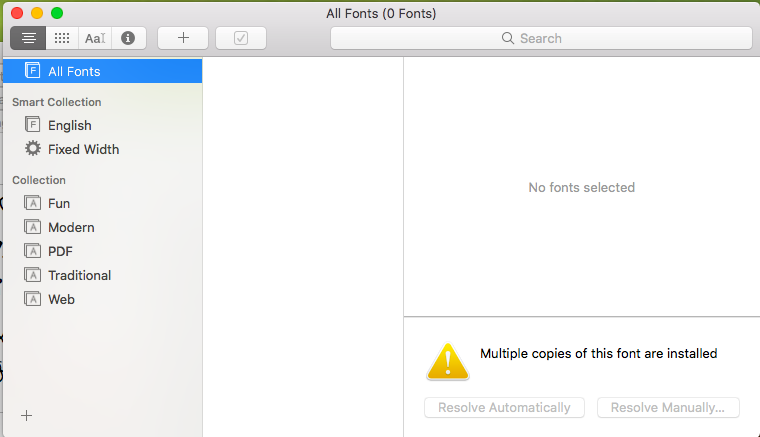Switch to sample preview list view
The height and width of the screenshot is (437, 760).
click(28, 38)
